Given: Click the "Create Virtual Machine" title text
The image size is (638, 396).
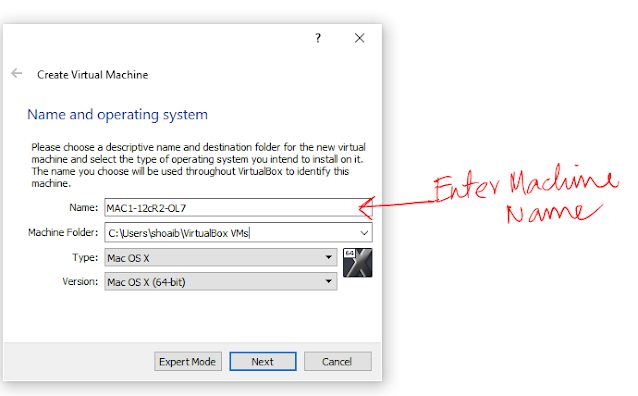Looking at the screenshot, I should click(x=93, y=75).
